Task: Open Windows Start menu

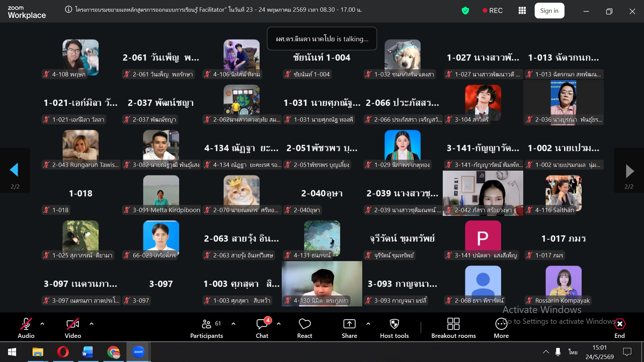Action: [x=12, y=352]
